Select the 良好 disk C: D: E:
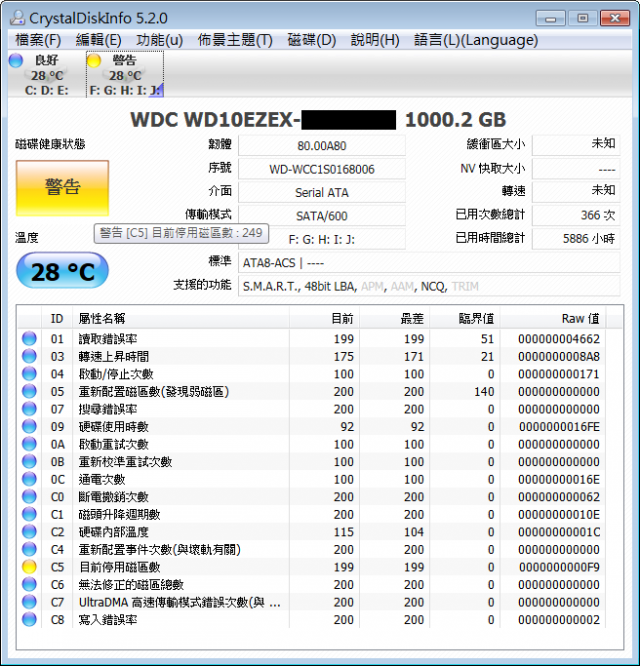 tap(46, 75)
